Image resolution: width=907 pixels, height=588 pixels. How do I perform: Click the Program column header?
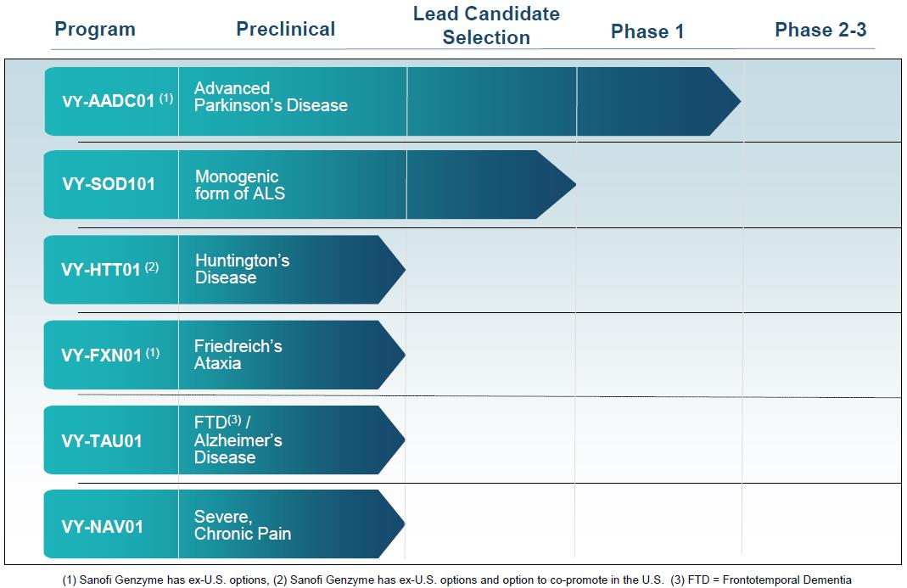coord(94,30)
